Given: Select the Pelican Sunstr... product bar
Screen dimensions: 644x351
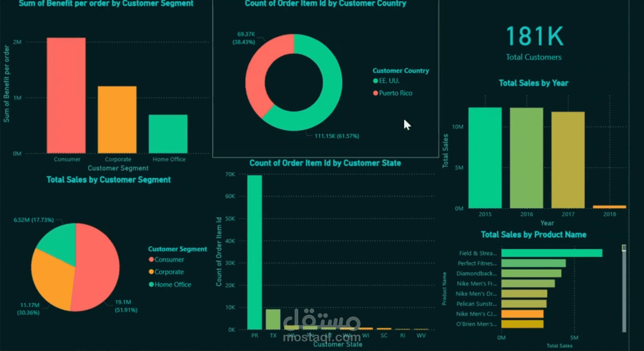Looking at the screenshot, I should point(524,304).
